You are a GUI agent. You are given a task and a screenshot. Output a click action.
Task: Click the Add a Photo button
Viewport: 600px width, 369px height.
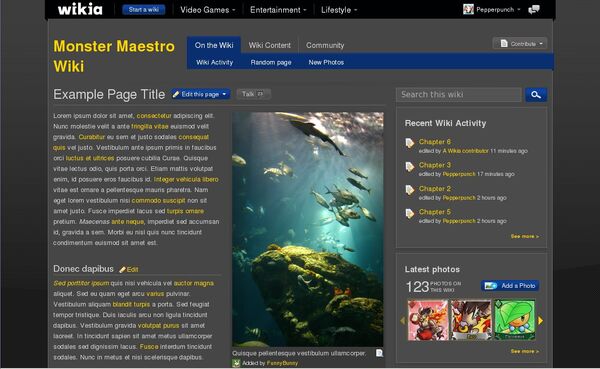510,286
